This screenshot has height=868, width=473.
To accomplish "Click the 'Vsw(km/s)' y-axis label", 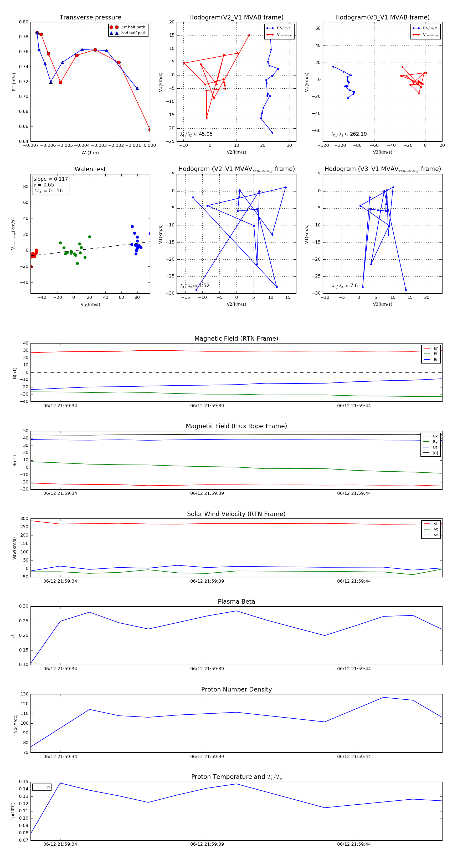I will pos(14,548).
